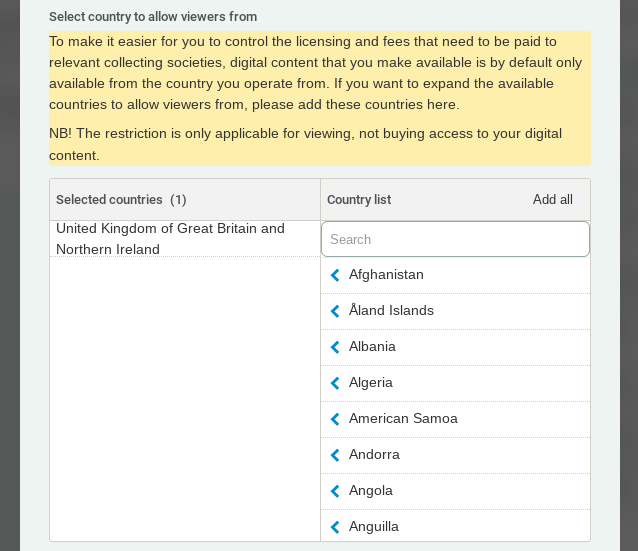Remove United Kingdom from selected countries

pyautogui.click(x=170, y=239)
